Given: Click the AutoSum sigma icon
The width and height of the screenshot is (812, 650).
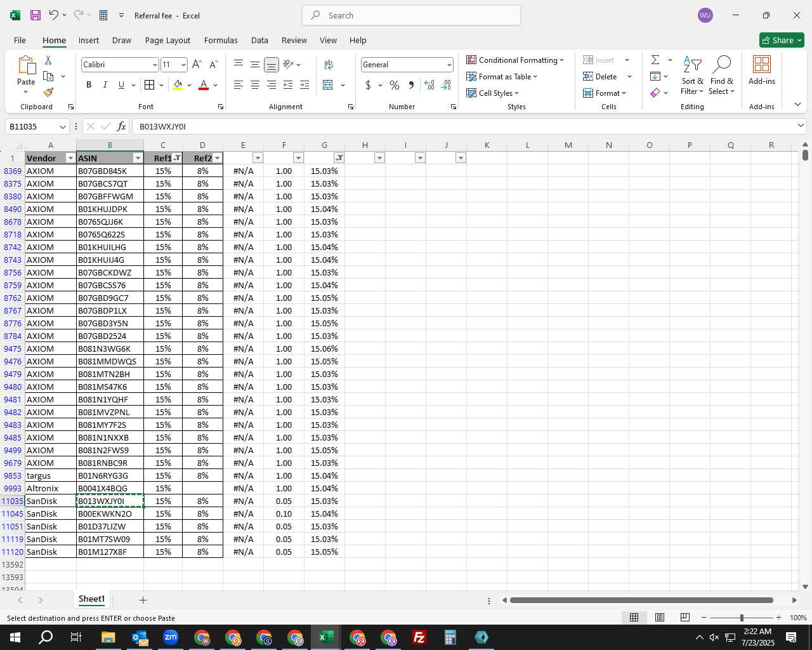Looking at the screenshot, I should [655, 60].
